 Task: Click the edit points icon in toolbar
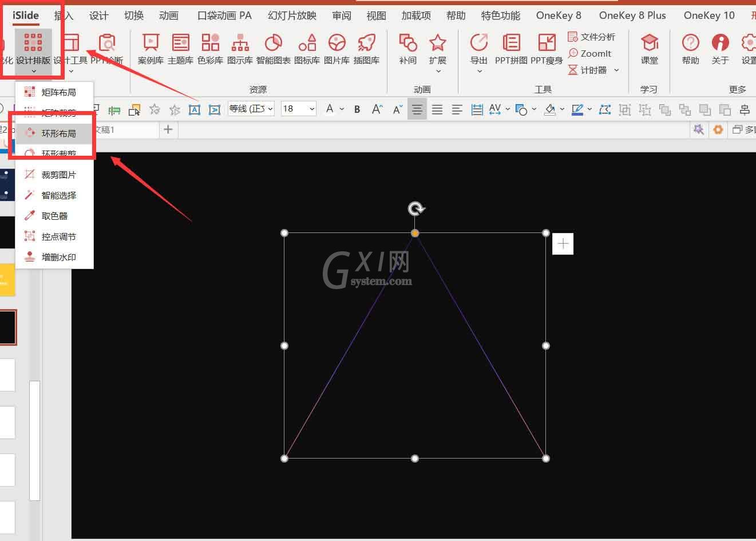[x=605, y=109]
